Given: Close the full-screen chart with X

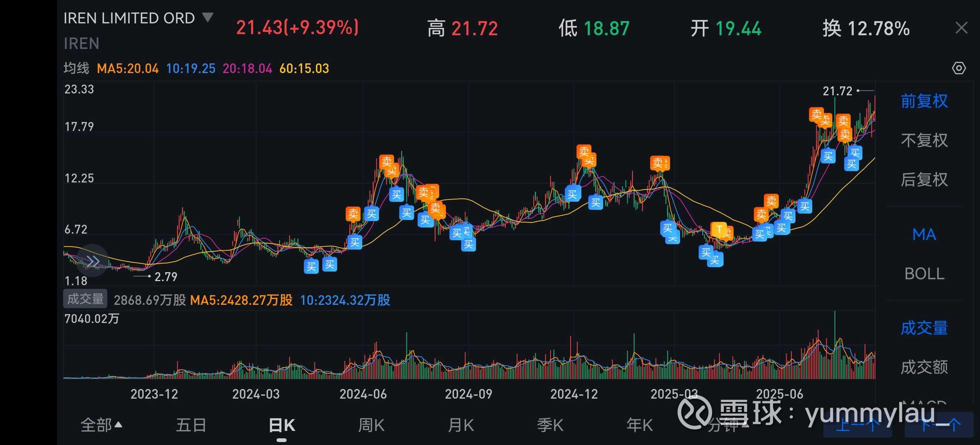Looking at the screenshot, I should pos(961,28).
